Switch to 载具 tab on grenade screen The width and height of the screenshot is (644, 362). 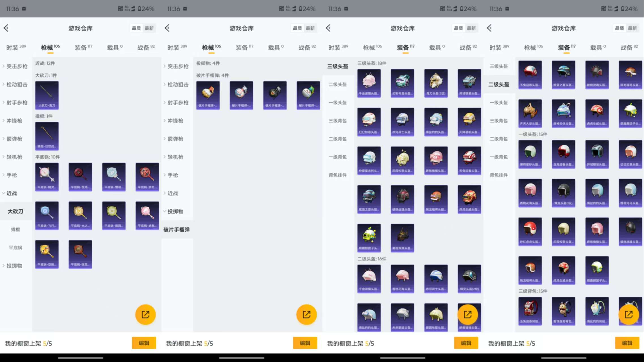pyautogui.click(x=276, y=47)
